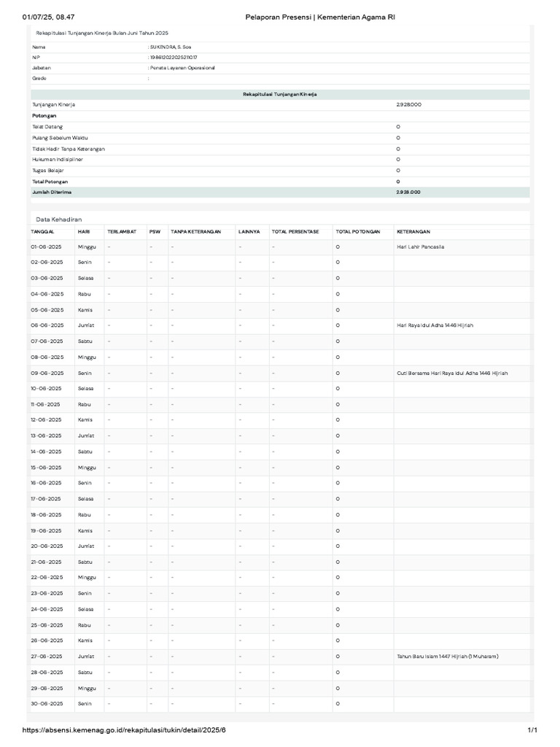
Task: Click the 'Telat Datang' row label
Action: point(47,127)
